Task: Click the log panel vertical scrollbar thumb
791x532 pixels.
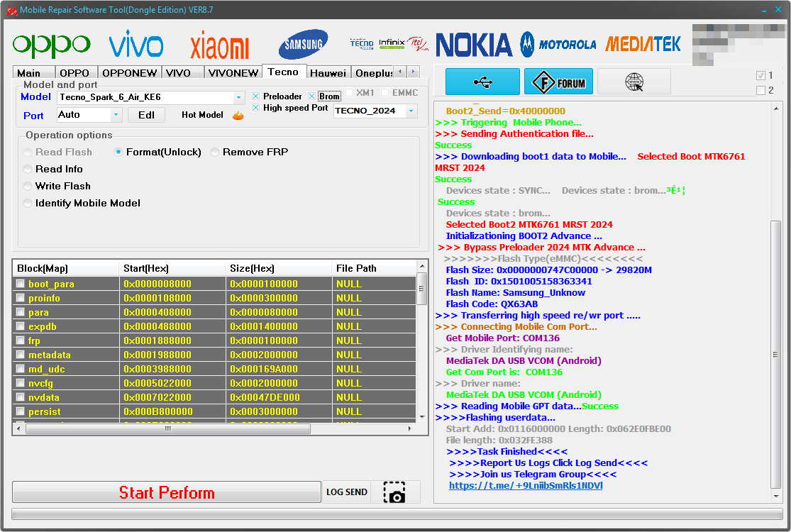Action: (775, 355)
